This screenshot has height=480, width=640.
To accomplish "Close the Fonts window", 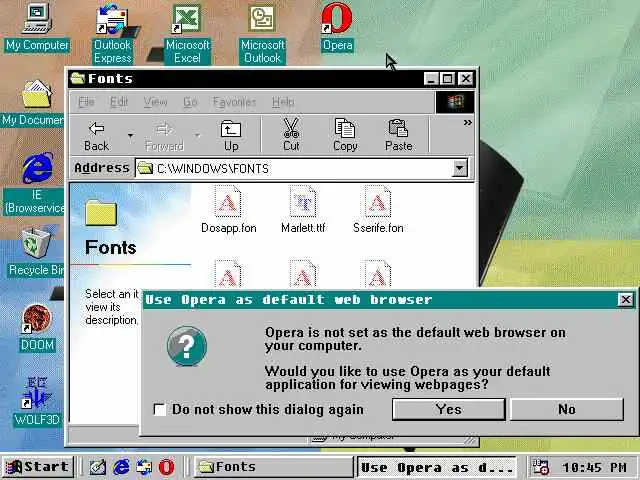I will [x=466, y=78].
